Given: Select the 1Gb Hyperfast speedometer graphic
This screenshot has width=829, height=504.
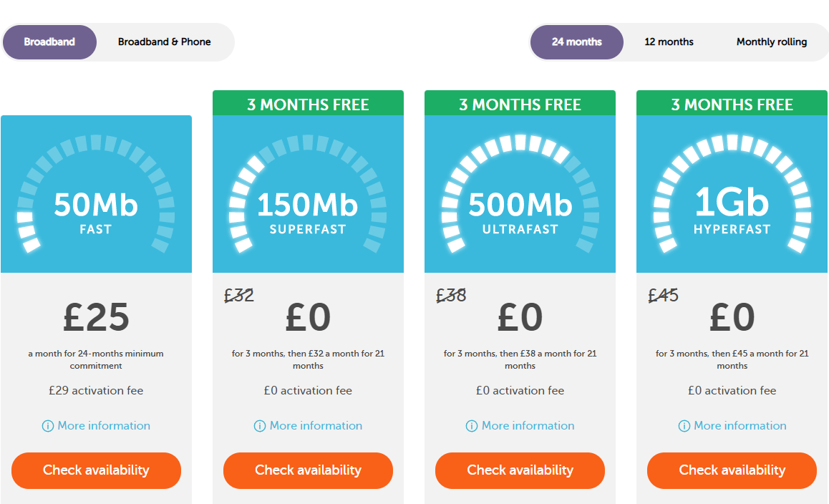Looking at the screenshot, I should point(732,193).
